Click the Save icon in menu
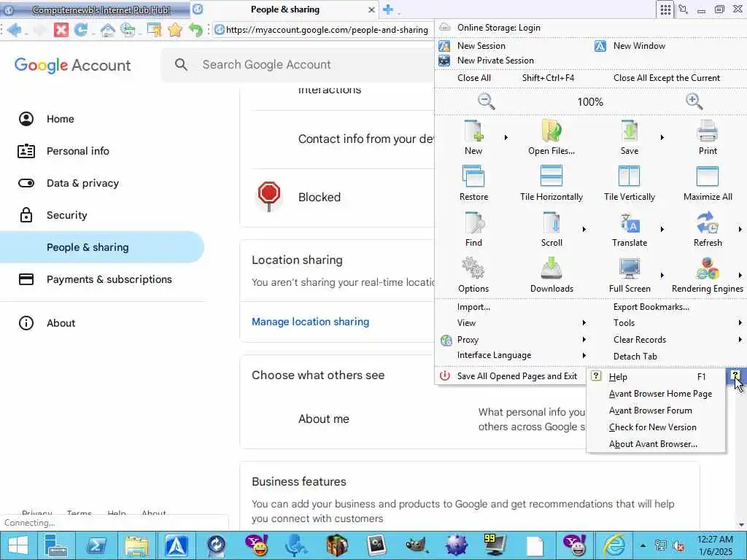 (x=630, y=131)
